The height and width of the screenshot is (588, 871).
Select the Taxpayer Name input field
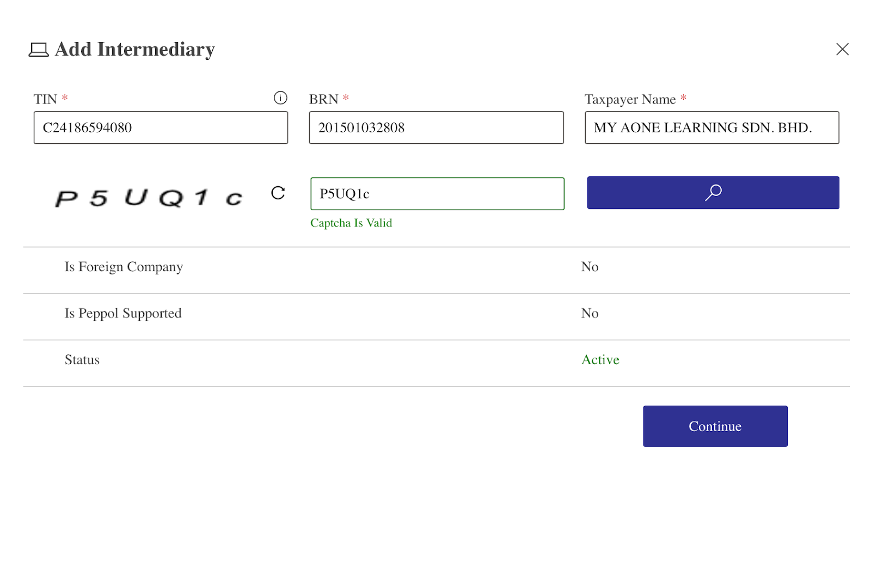[x=712, y=128]
